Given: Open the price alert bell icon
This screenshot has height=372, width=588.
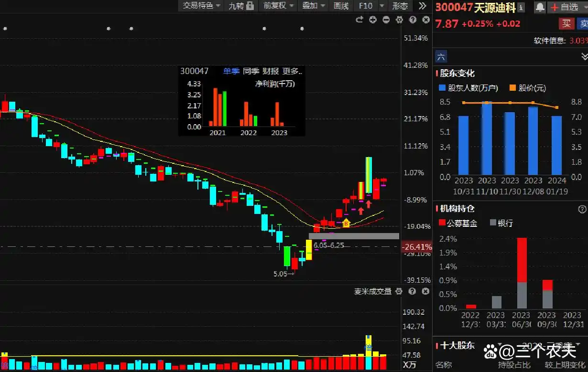Looking at the screenshot, I should [x=540, y=7].
